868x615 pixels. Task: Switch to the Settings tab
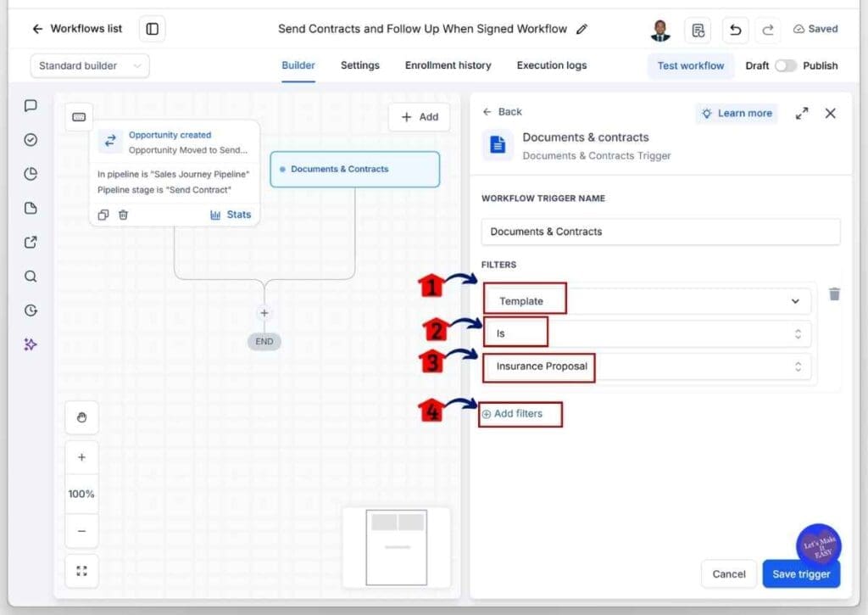[x=359, y=65]
